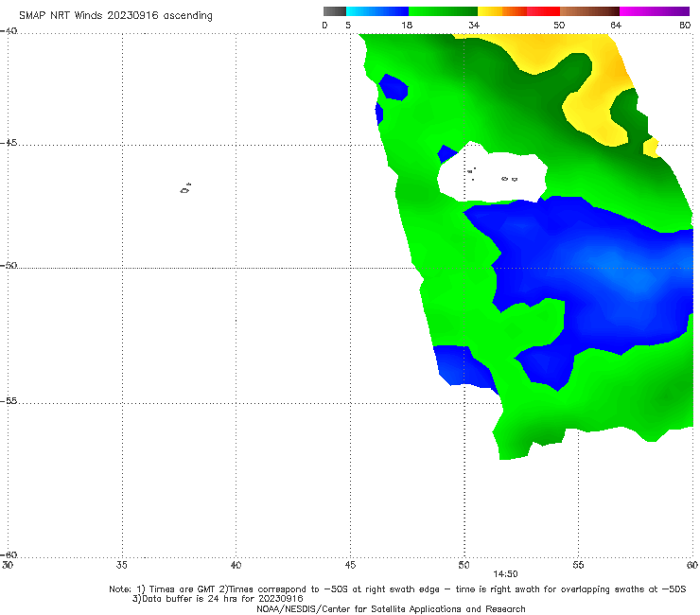Click the color bar label '34'
Viewport: 700px width, 615px height.
click(474, 25)
